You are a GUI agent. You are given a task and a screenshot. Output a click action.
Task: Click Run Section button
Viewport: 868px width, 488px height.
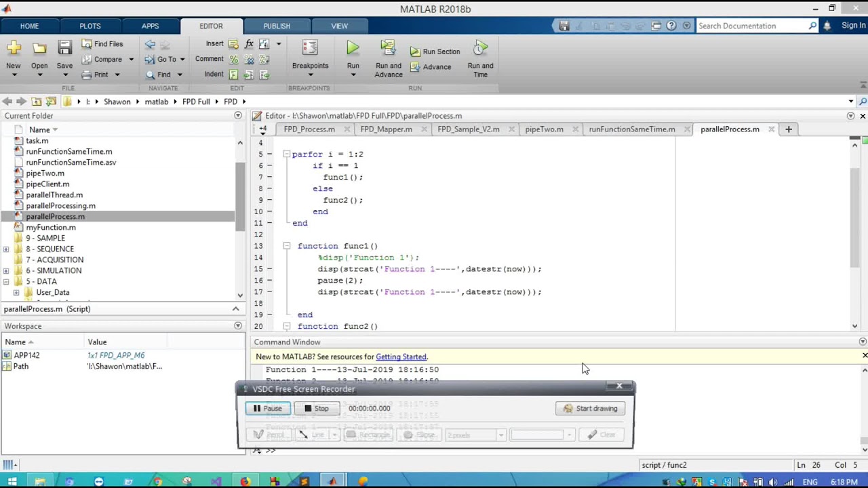435,52
